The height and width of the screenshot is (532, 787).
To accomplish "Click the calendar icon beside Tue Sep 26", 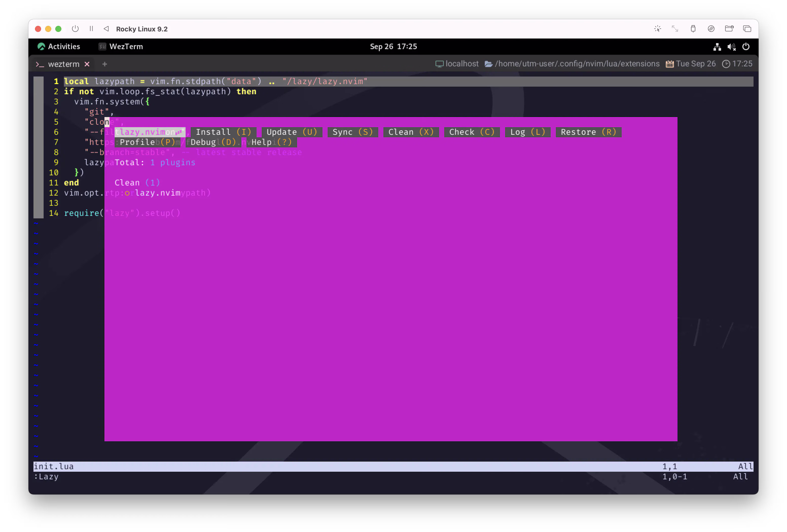I will (670, 64).
